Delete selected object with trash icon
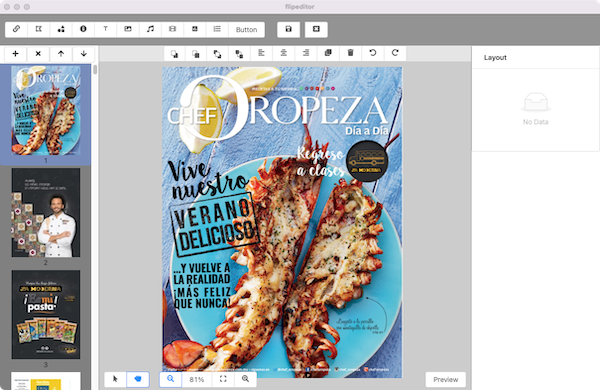 [350, 53]
